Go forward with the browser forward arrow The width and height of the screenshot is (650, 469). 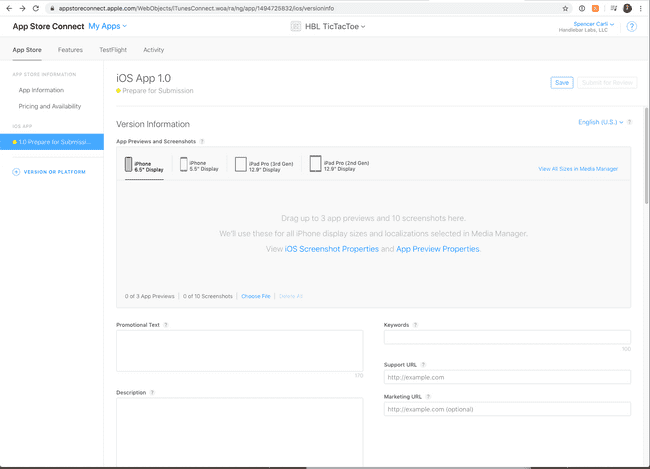click(x=22, y=8)
